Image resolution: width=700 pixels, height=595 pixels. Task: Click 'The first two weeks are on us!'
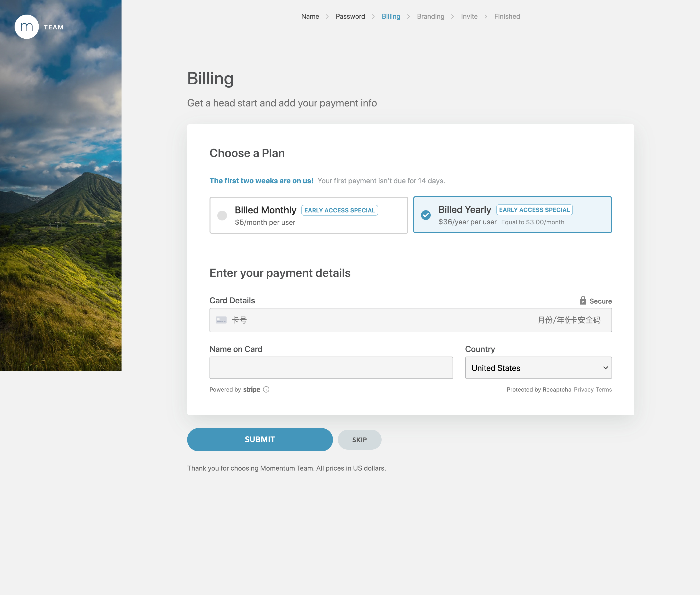261,181
